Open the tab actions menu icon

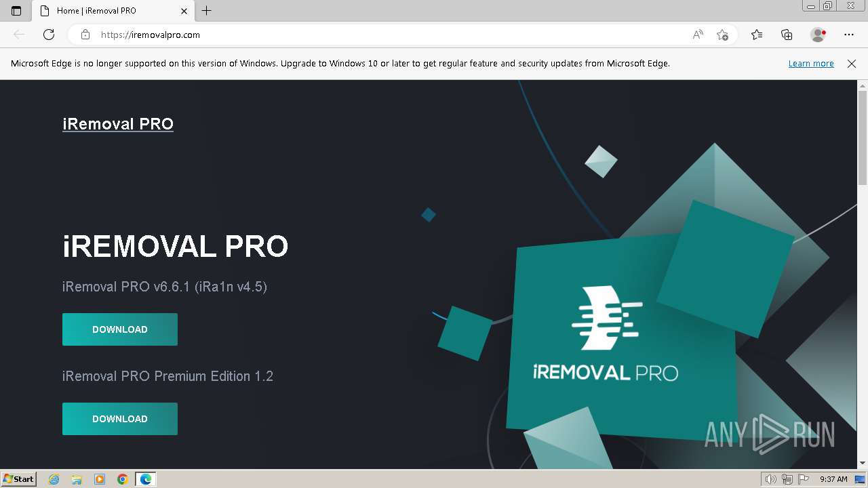[16, 11]
